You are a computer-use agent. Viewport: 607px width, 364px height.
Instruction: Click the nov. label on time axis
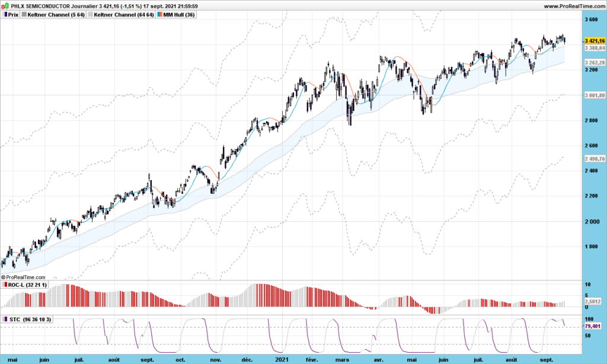[216, 360]
